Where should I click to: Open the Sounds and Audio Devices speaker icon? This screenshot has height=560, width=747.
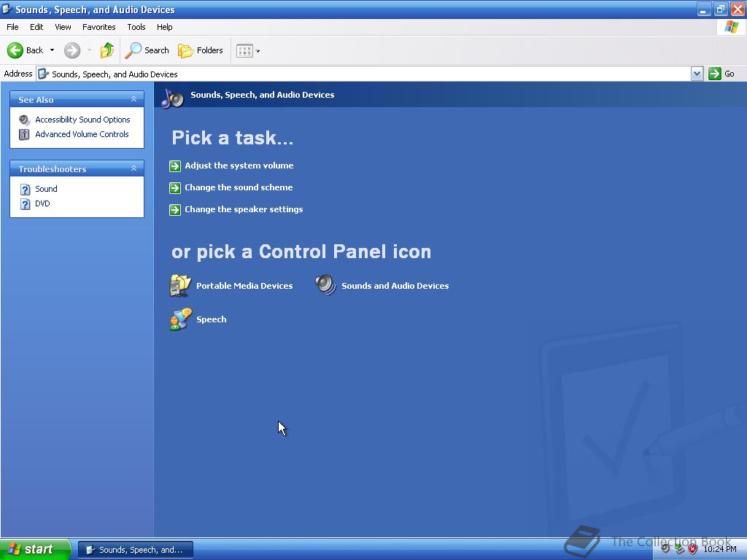tap(326, 285)
